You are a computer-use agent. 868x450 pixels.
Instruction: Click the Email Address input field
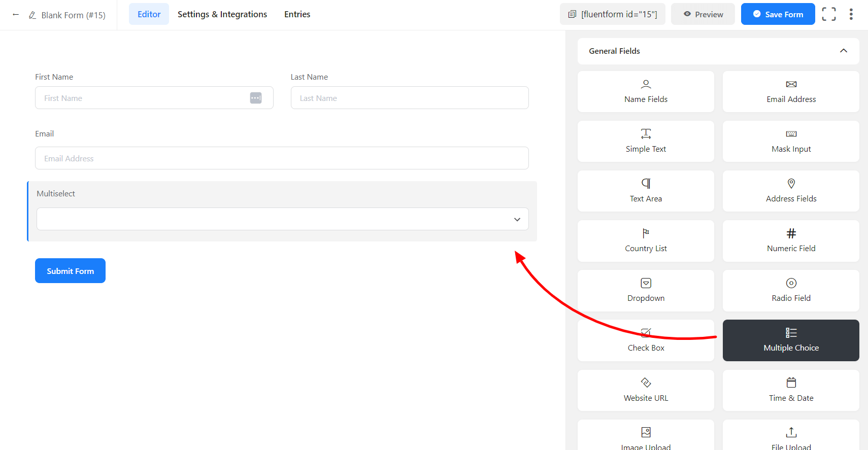click(x=282, y=158)
